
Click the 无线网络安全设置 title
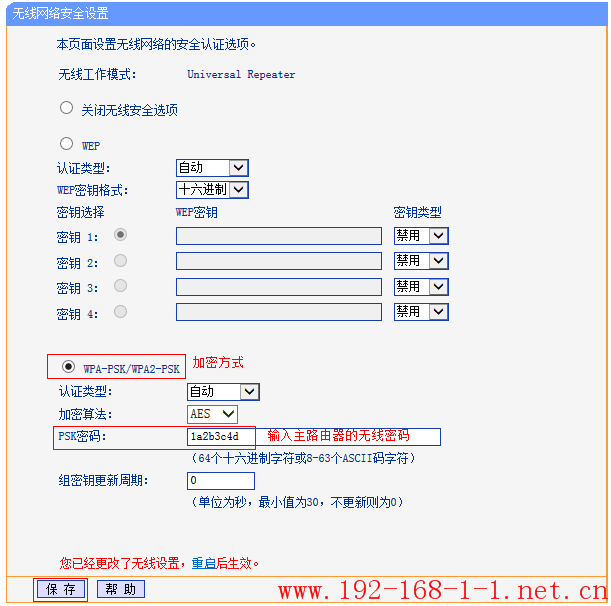(x=60, y=14)
